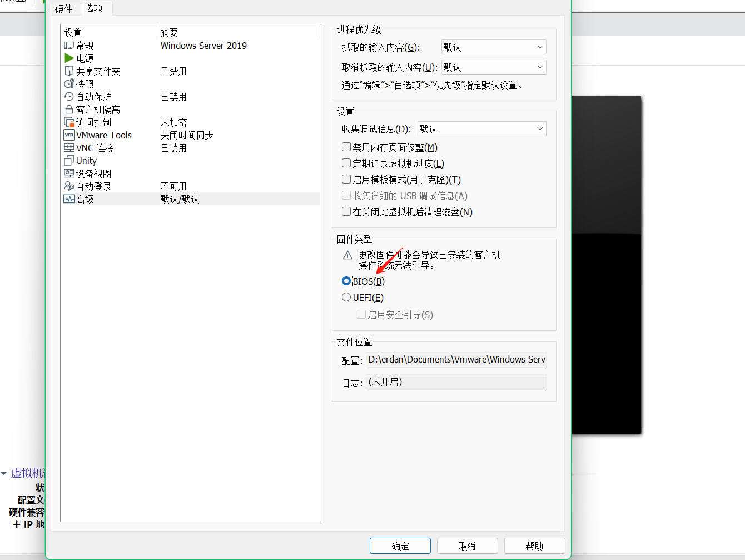
Task: Select the 自动保护 autoprotect icon
Action: [69, 97]
